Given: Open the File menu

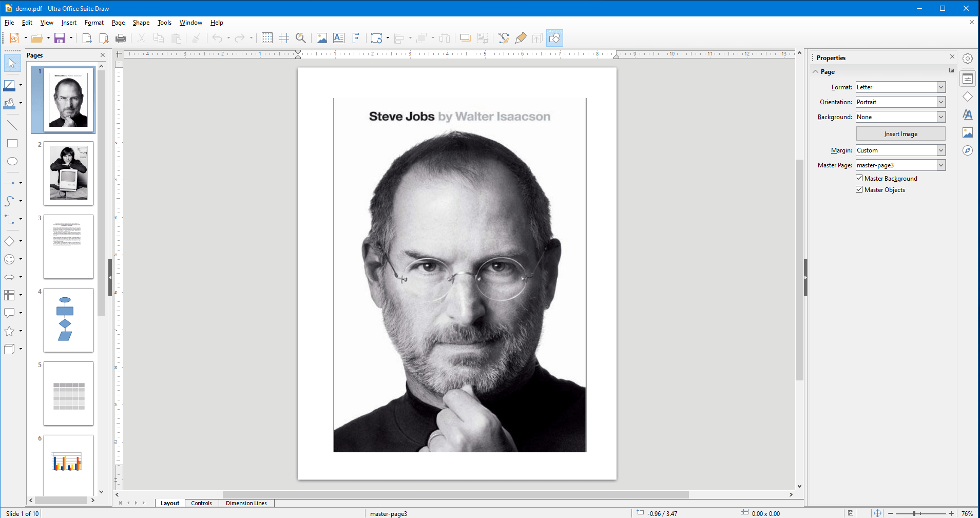Looking at the screenshot, I should click(9, 23).
